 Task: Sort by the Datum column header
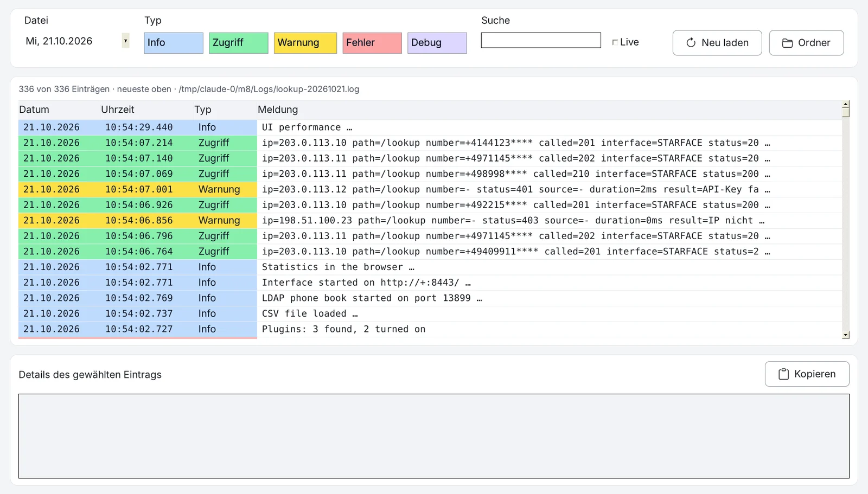click(x=59, y=110)
